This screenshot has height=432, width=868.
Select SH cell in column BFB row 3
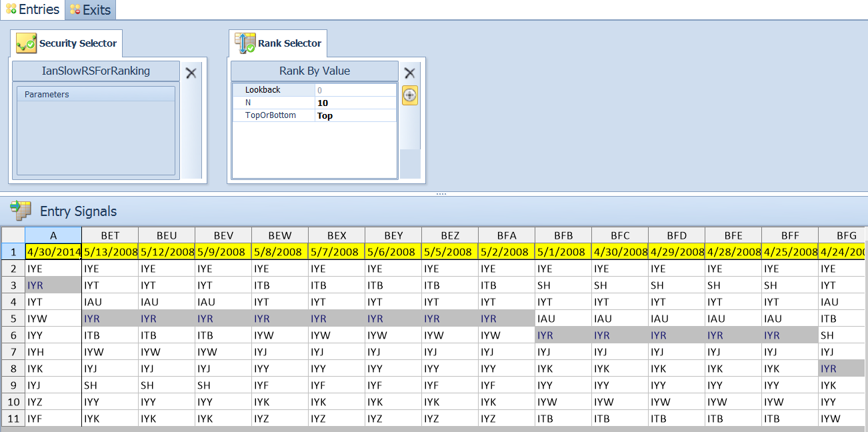coord(563,285)
